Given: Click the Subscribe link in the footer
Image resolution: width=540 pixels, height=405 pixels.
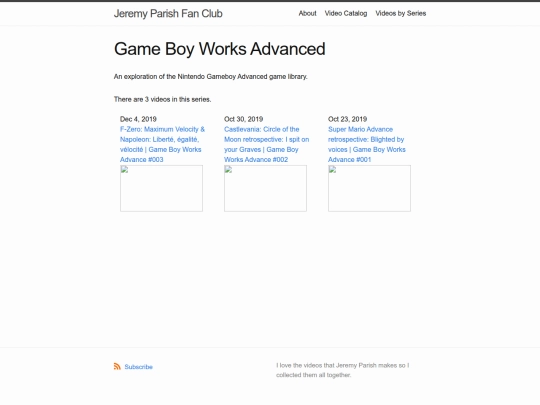Looking at the screenshot, I should tap(138, 367).
